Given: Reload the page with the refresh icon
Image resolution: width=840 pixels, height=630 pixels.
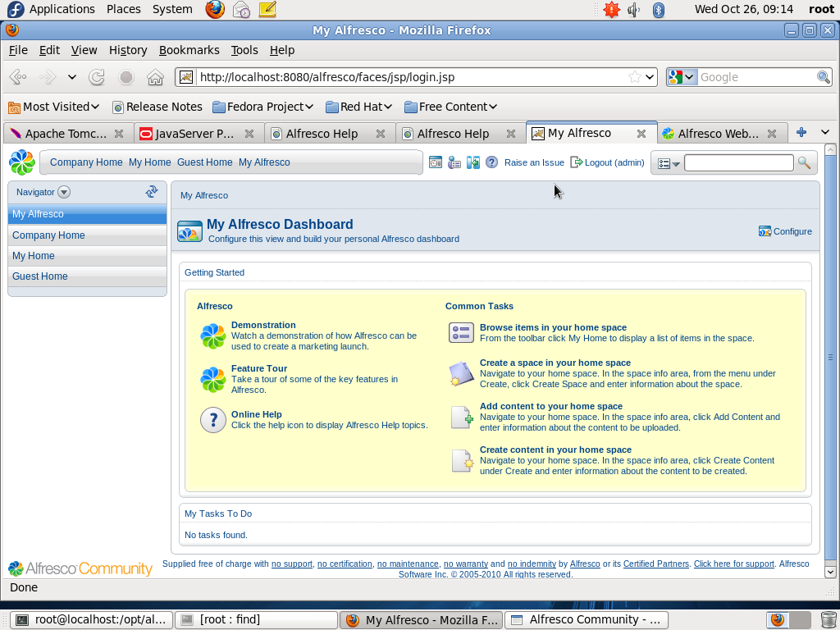Looking at the screenshot, I should click(x=97, y=77).
